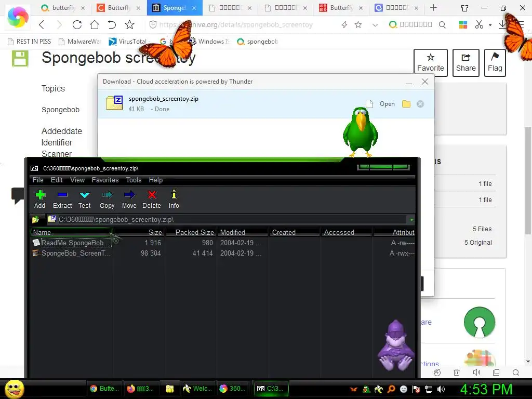Image resolution: width=532 pixels, height=399 pixels.
Task: Sort by Modified column header
Action: (x=243, y=232)
